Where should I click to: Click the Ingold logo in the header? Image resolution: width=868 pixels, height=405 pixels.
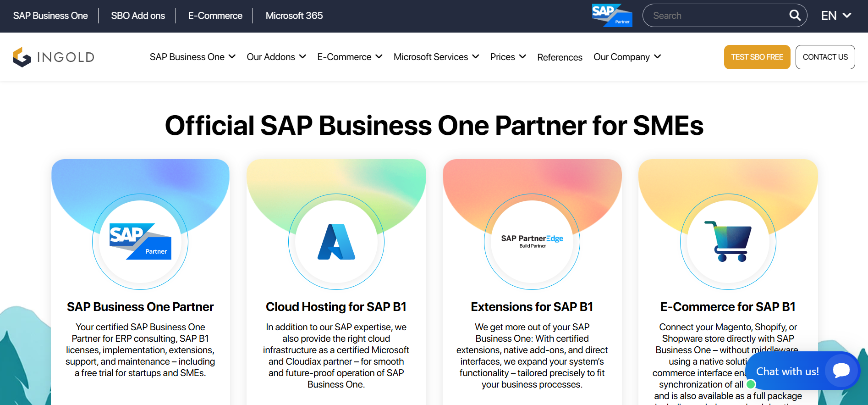pyautogui.click(x=54, y=57)
